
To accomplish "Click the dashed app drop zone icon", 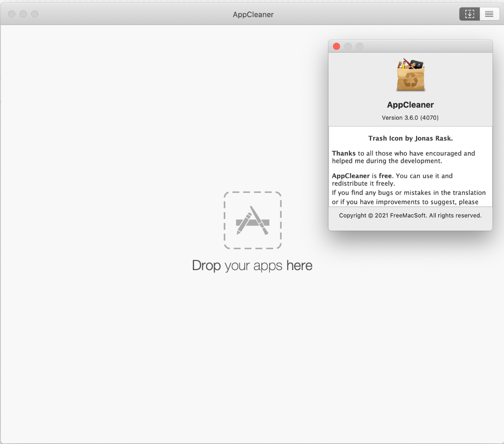I will 252,220.
